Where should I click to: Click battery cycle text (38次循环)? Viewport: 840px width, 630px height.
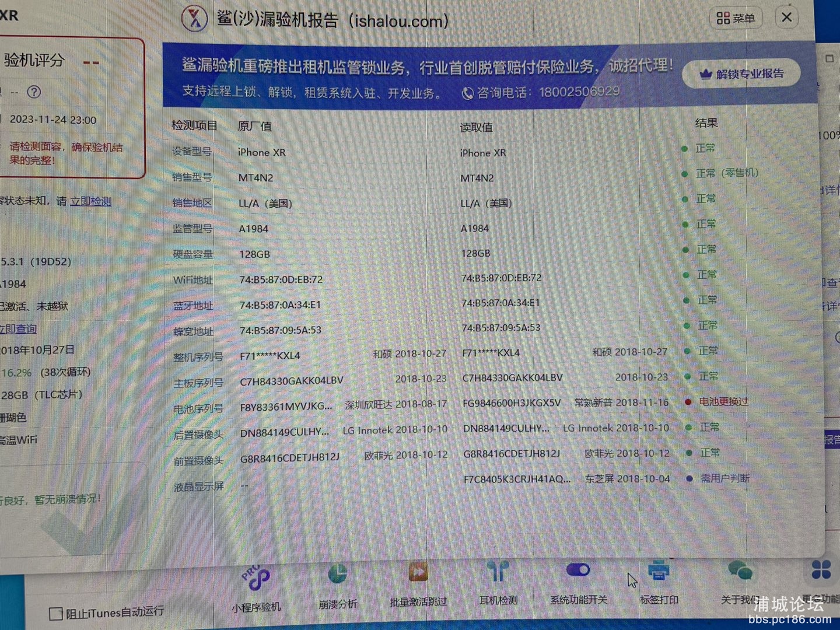[x=65, y=372]
